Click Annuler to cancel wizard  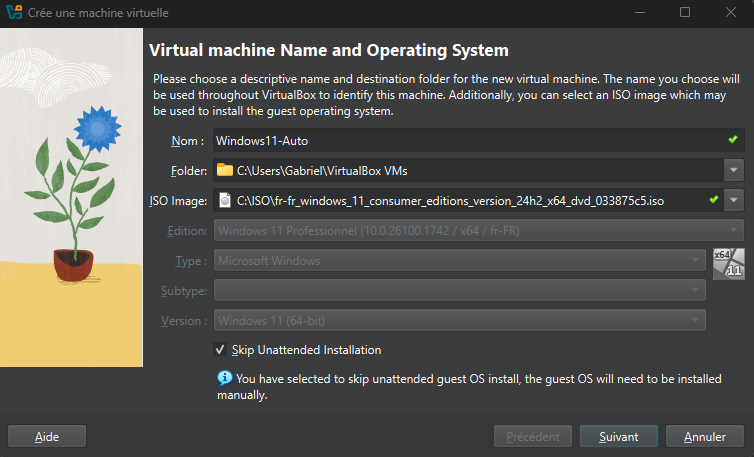pos(705,436)
